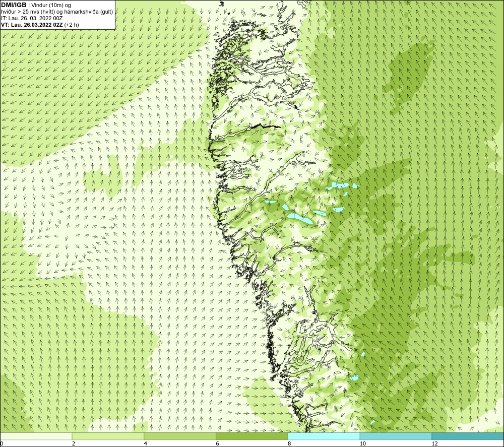Click the scale label '4'

pos(146,444)
